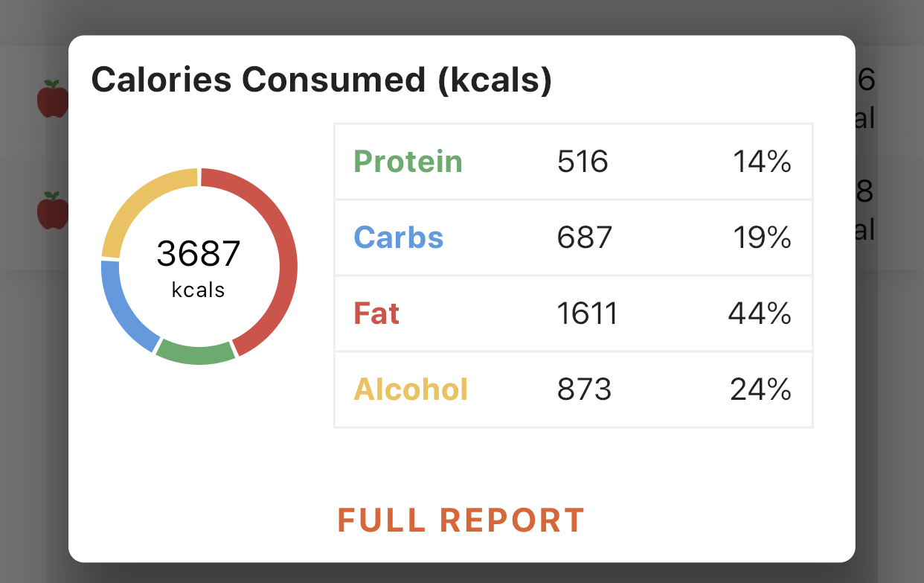The height and width of the screenshot is (583, 924).
Task: Open the FULL REPORT link
Action: pyautogui.click(x=461, y=520)
